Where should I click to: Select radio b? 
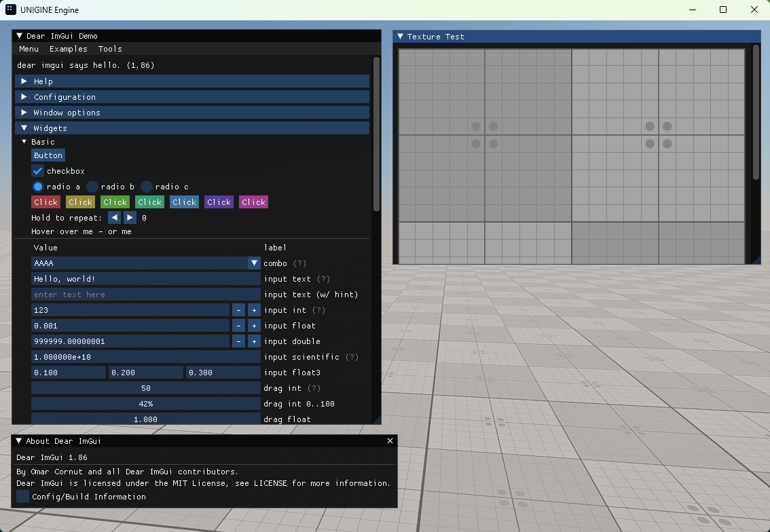pos(94,186)
